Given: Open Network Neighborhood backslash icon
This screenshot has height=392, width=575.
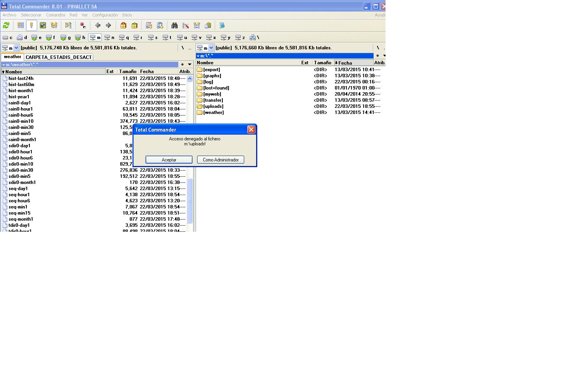Looking at the screenshot, I should (255, 37).
